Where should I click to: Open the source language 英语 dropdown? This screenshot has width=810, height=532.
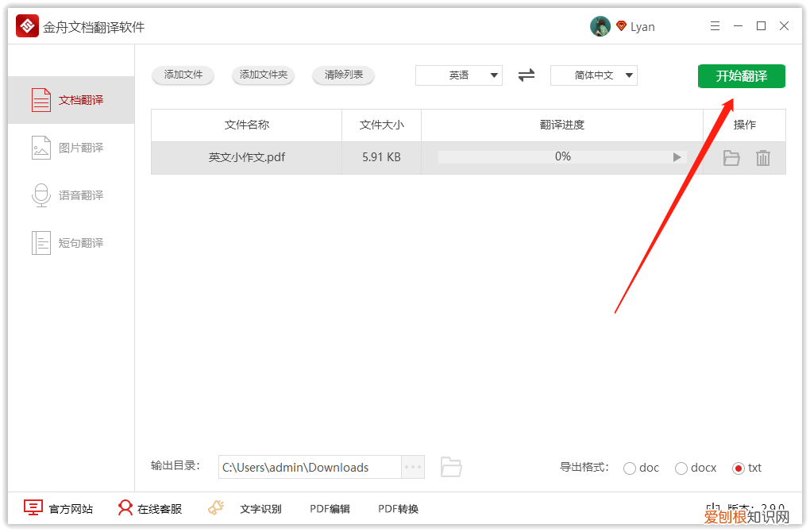coord(459,75)
